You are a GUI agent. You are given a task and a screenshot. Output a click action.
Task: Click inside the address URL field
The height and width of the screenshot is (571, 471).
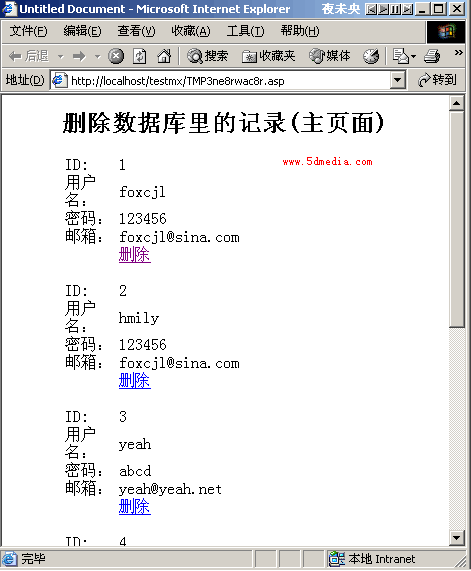(229, 80)
